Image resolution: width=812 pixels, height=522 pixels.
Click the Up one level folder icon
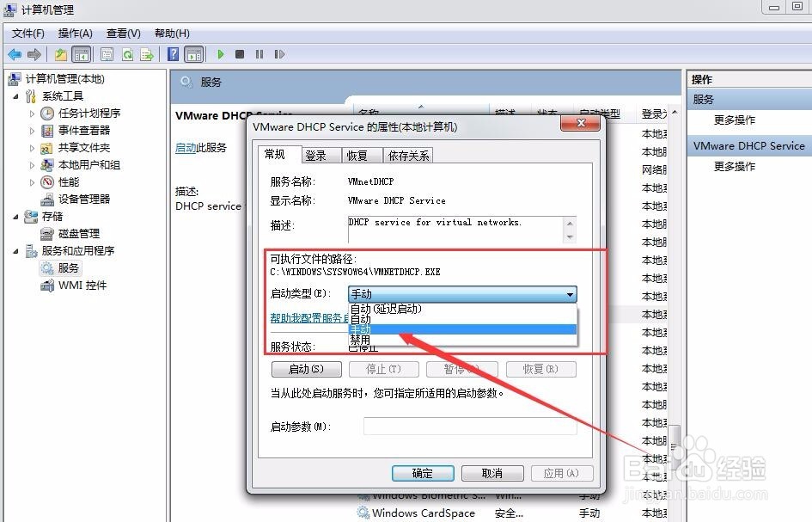coord(61,54)
